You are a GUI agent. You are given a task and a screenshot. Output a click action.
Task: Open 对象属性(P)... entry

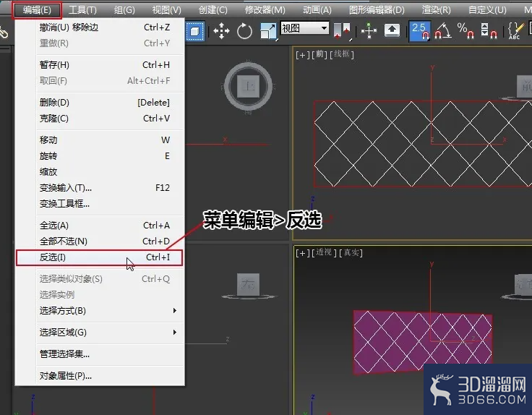100,376
